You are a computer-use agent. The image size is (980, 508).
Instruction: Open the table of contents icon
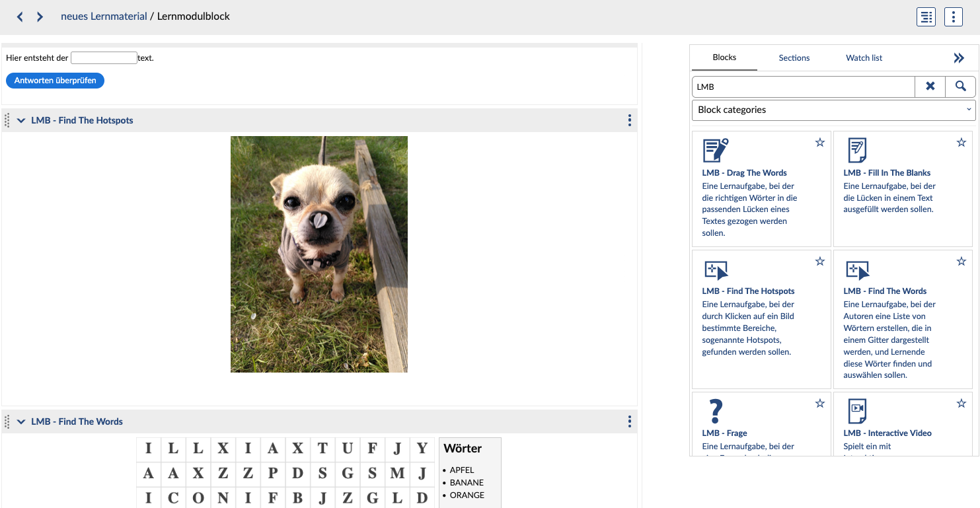[x=926, y=17]
